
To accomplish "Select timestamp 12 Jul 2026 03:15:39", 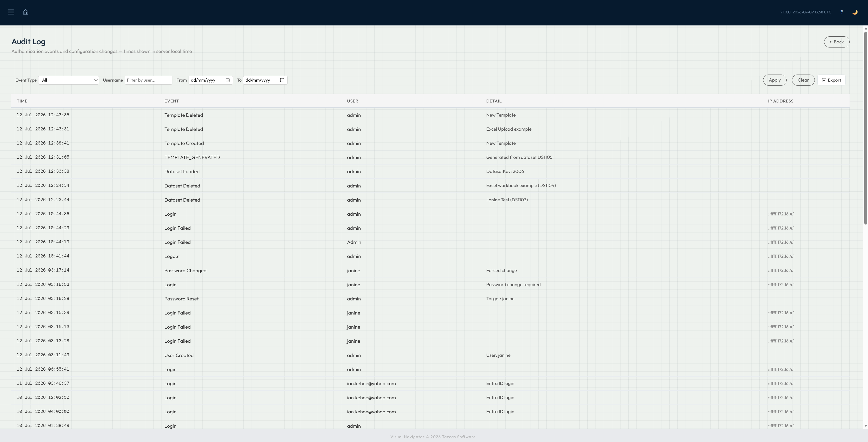I will 43,313.
